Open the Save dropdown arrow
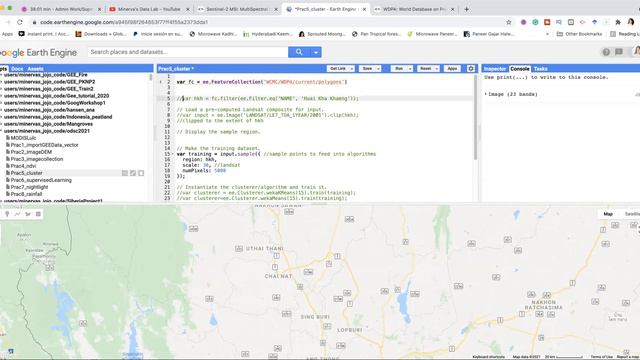640x360 pixels. coord(378,69)
